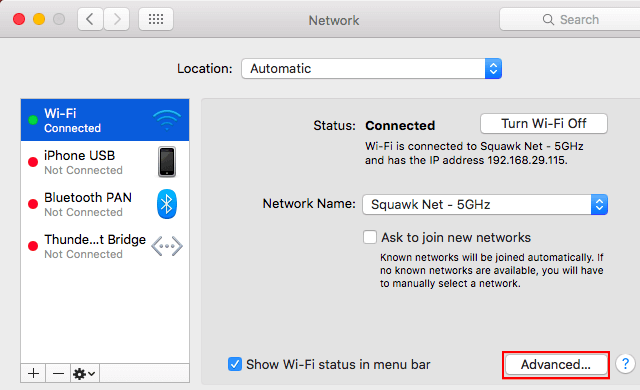This screenshot has height=390, width=640.
Task: Show all preferences via grid icon
Action: pos(156,19)
